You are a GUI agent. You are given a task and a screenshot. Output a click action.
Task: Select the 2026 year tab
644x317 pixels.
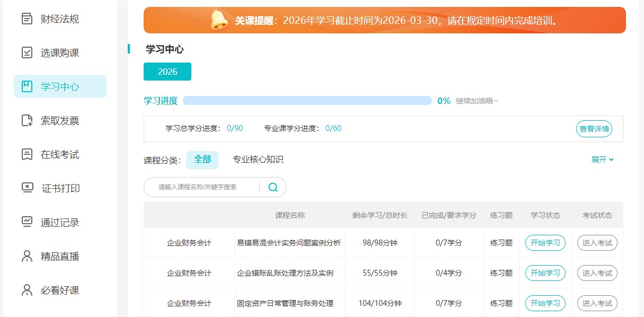[x=167, y=71]
